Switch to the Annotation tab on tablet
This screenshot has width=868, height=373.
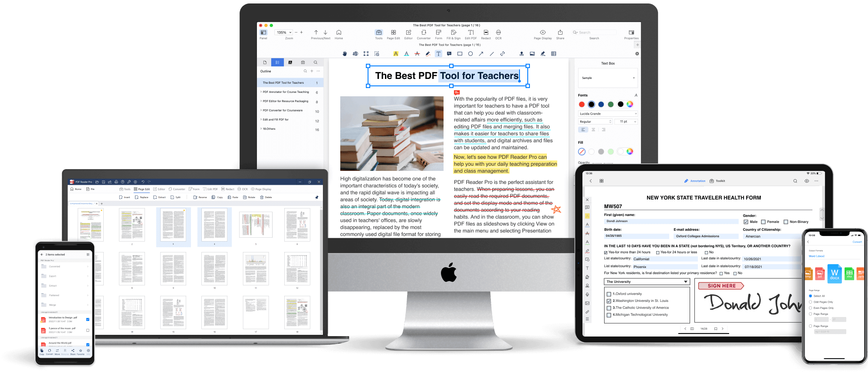pyautogui.click(x=695, y=181)
